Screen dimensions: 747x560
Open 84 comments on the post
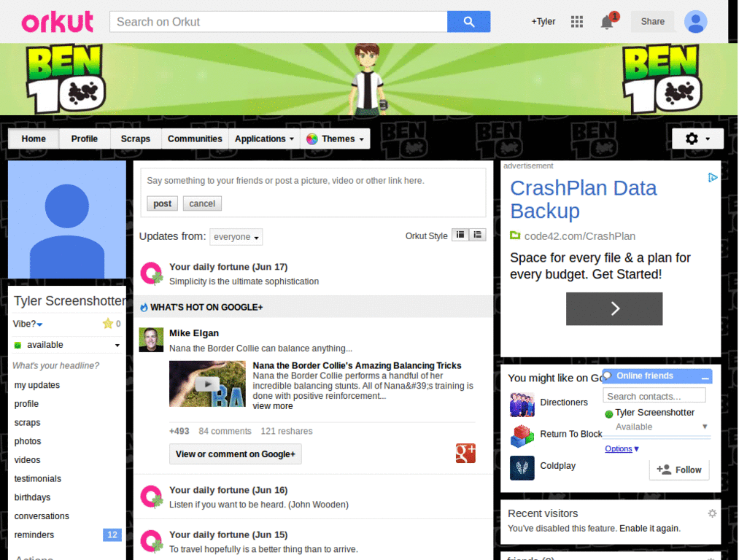[225, 431]
